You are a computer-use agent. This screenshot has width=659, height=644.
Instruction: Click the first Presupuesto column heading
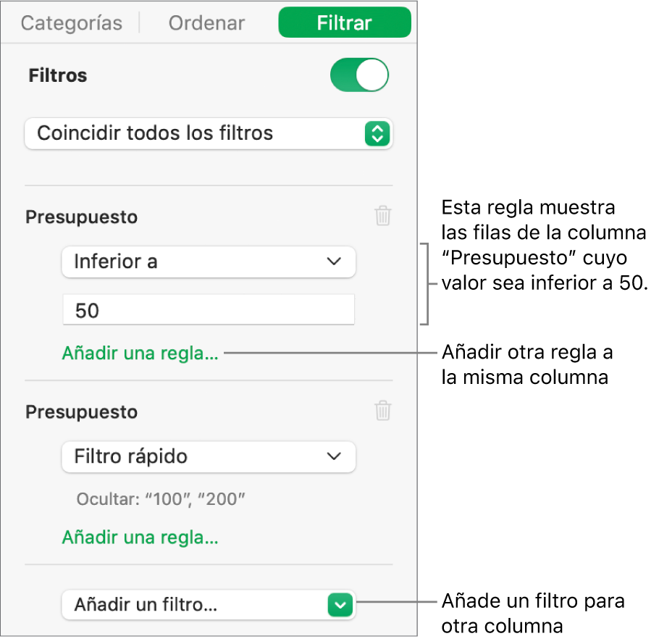[x=82, y=217]
